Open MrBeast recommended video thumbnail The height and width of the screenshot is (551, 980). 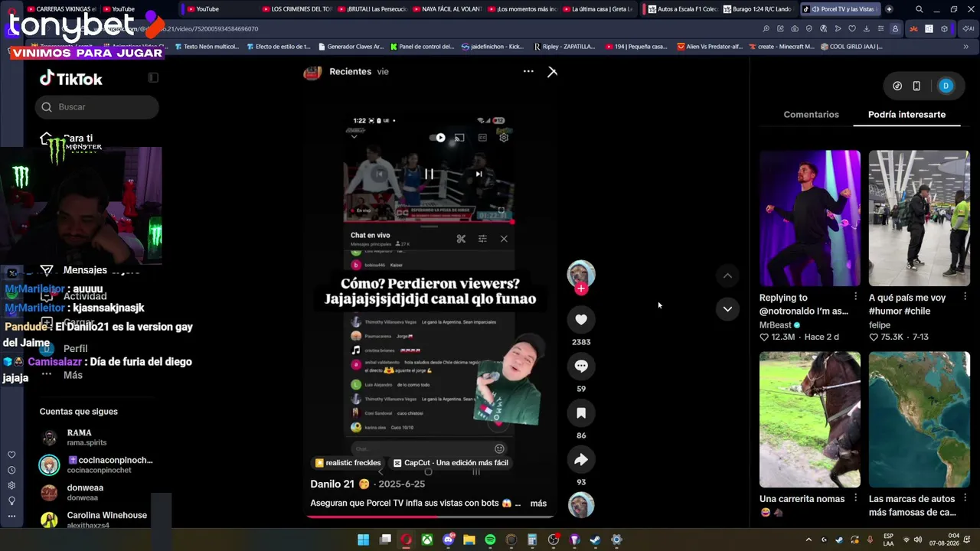click(810, 218)
